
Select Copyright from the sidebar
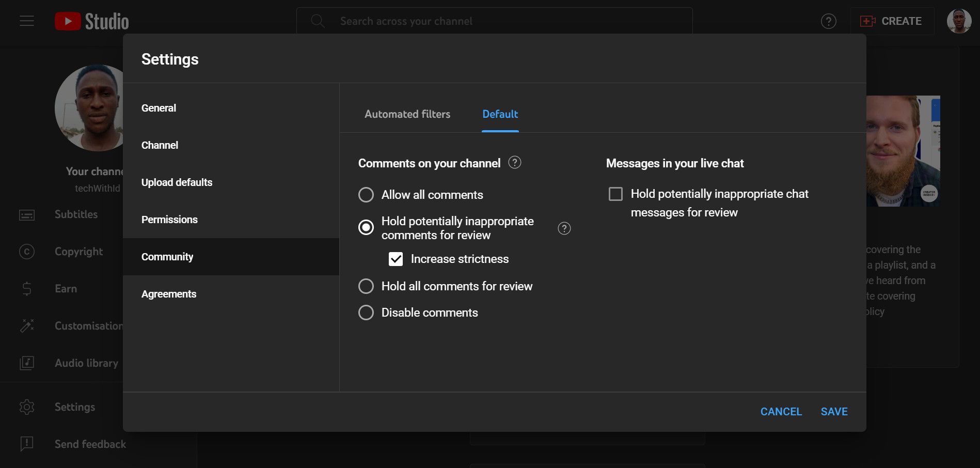pos(26,252)
